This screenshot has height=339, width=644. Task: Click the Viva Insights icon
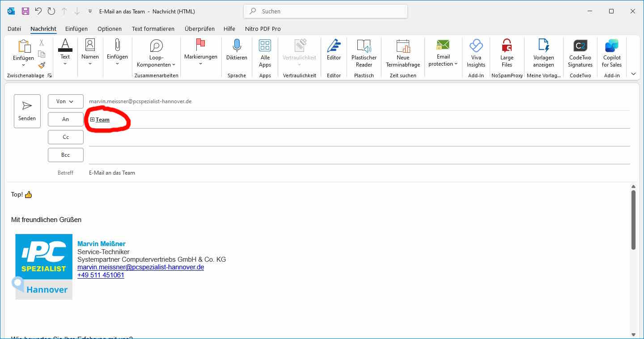pyautogui.click(x=476, y=46)
